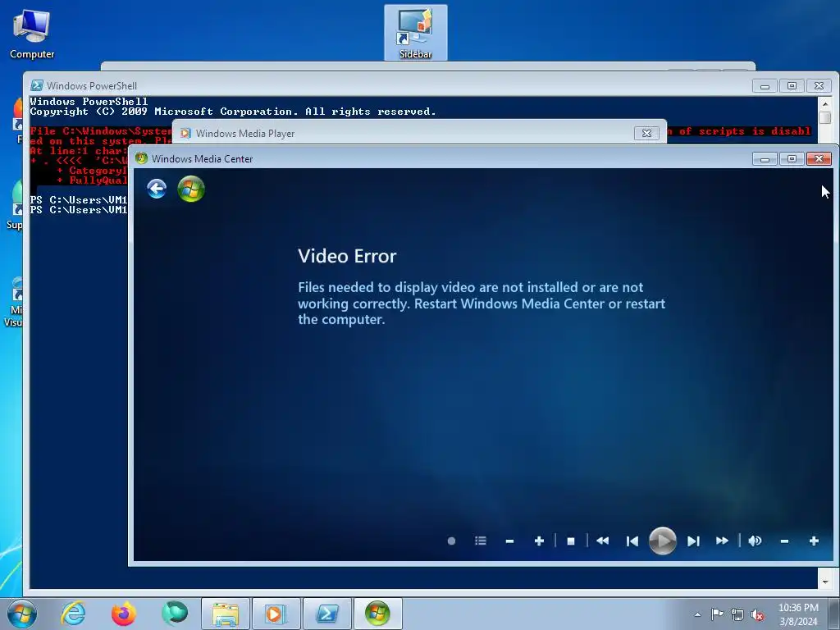Click the 'Files needed to display video' message
Viewport: 840px width, 630px height.
pos(482,304)
